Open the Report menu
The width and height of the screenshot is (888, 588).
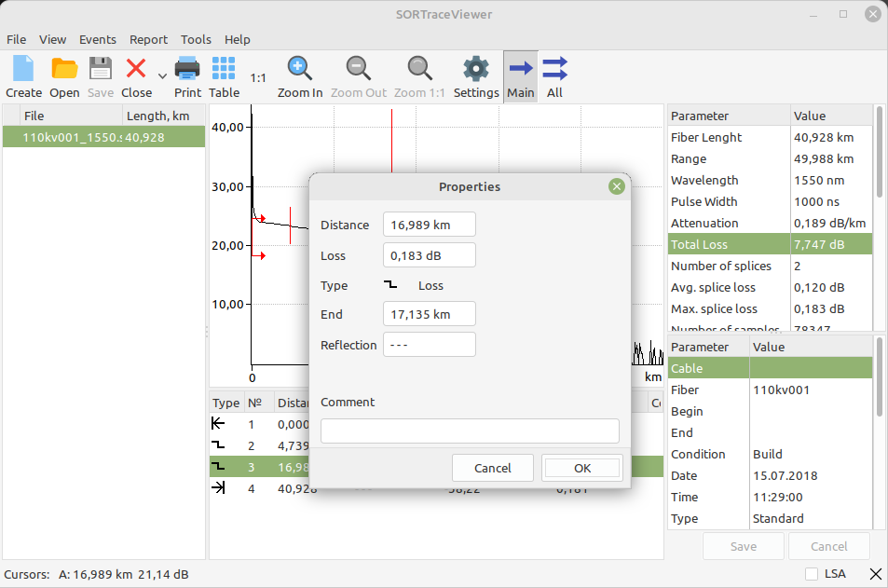click(x=148, y=39)
